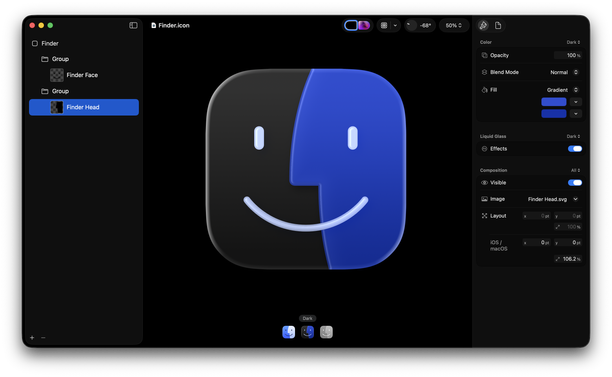Image resolution: width=612 pixels, height=377 pixels.
Task: Click the lighter blue gradient swatch
Action: coord(554,102)
